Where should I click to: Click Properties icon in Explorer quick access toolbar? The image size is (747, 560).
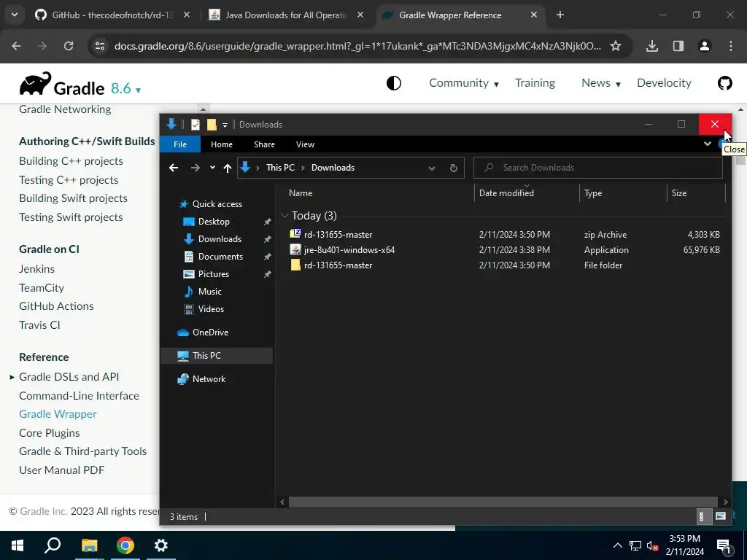tap(196, 125)
